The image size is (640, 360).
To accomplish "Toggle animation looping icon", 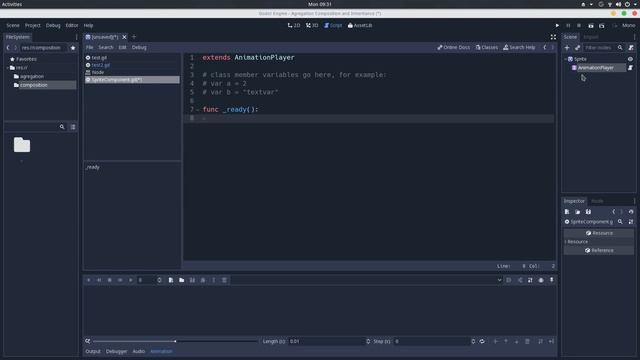I will (x=482, y=341).
